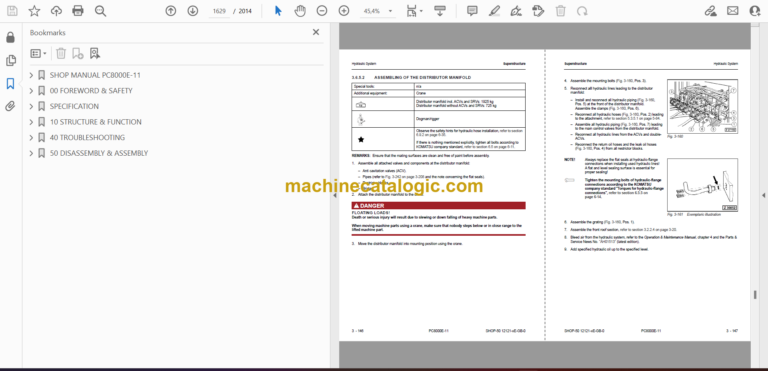The width and height of the screenshot is (768, 371).
Task: Go to next page arrow
Action: tap(192, 11)
